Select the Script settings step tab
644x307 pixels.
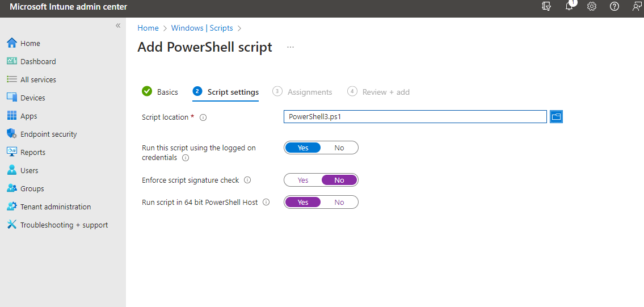[225, 92]
